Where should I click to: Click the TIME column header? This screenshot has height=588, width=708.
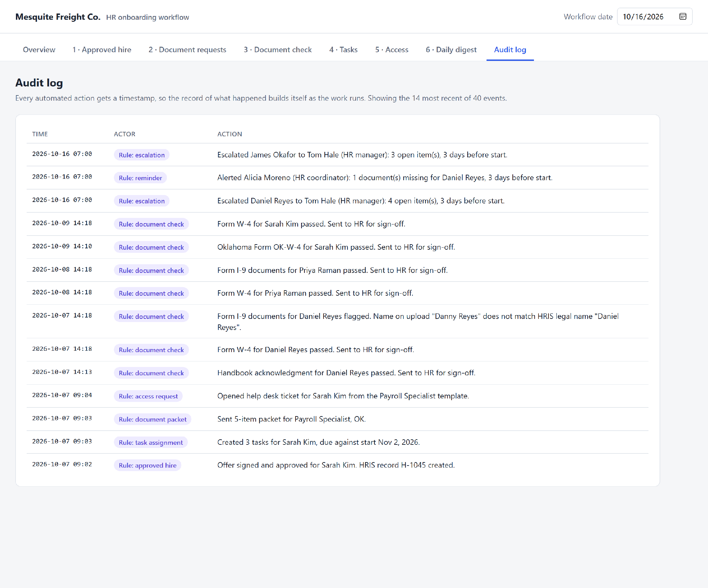(40, 134)
